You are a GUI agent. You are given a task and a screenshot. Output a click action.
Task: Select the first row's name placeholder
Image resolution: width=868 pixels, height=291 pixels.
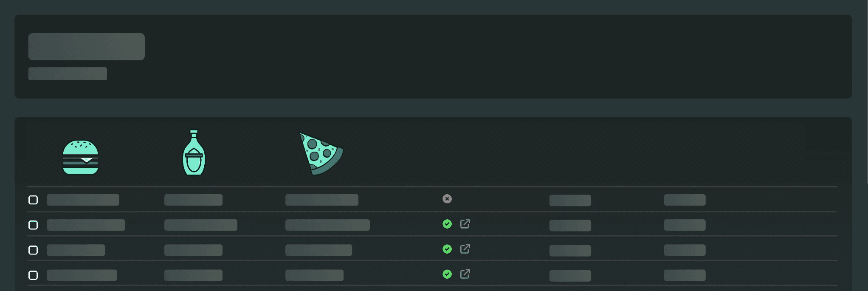[x=82, y=199]
